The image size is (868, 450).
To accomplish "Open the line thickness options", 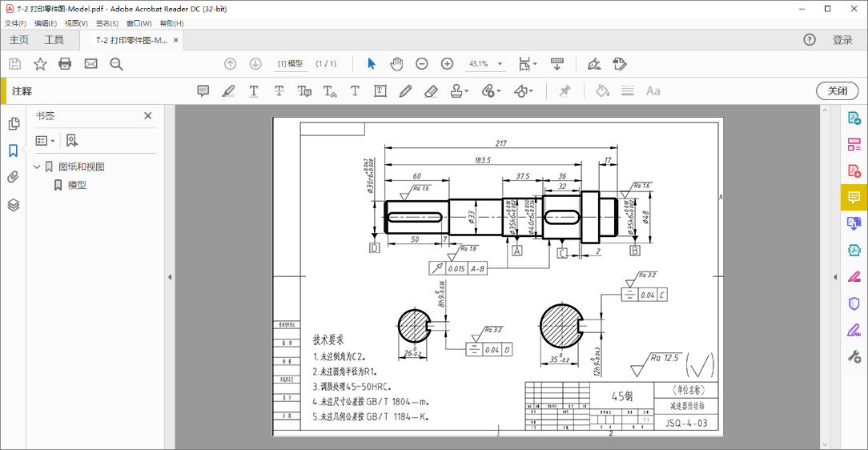I will click(627, 91).
